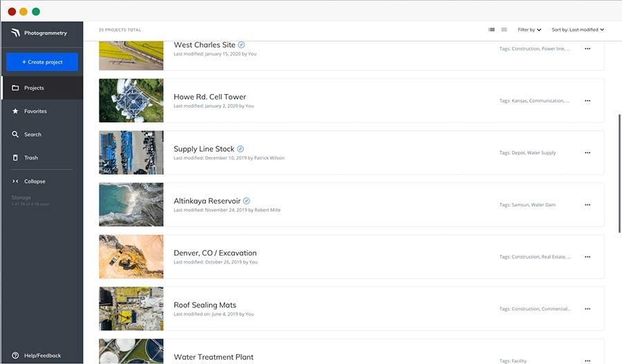Click the Roof Sealing Mats thumbnail

click(131, 309)
